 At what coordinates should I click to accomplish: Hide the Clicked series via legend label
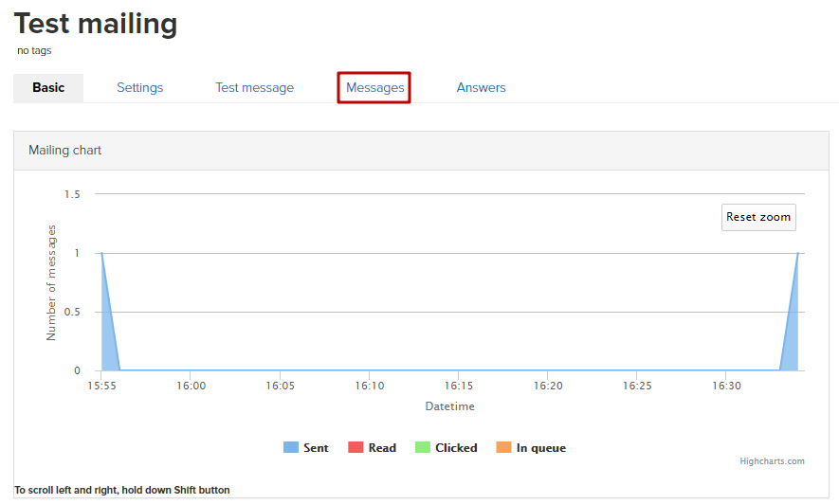pos(456,448)
